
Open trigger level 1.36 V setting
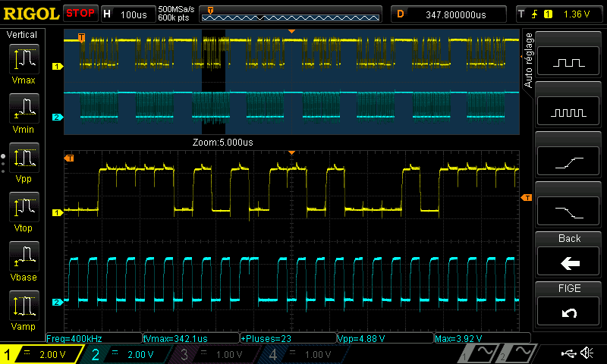coord(577,14)
